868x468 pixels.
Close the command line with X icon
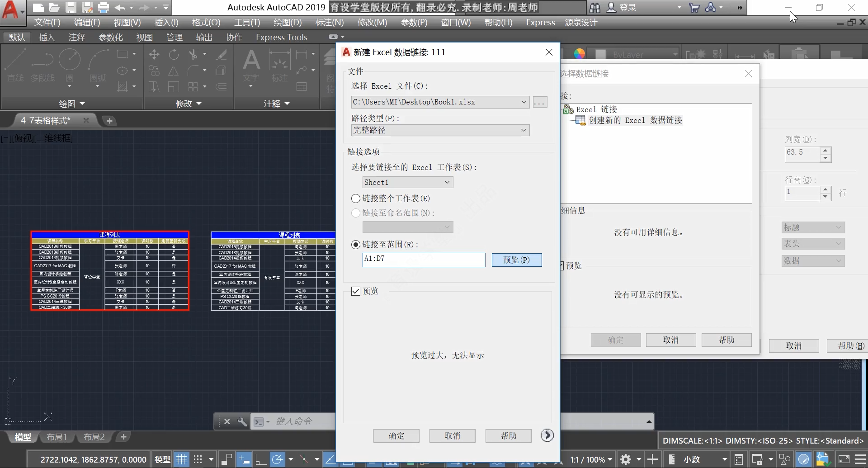tap(227, 421)
